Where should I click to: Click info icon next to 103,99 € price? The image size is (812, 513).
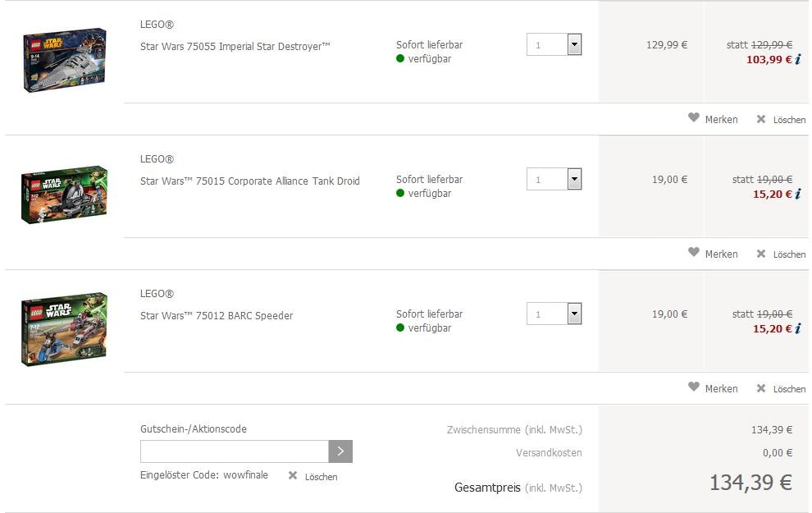click(797, 59)
